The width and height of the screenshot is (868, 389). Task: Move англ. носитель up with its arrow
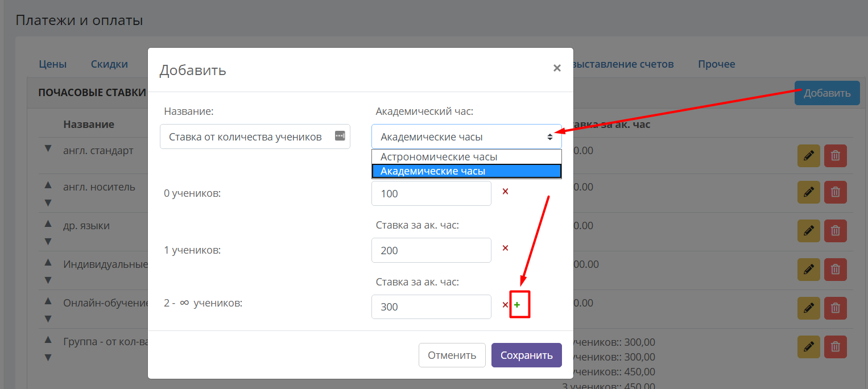[48, 185]
